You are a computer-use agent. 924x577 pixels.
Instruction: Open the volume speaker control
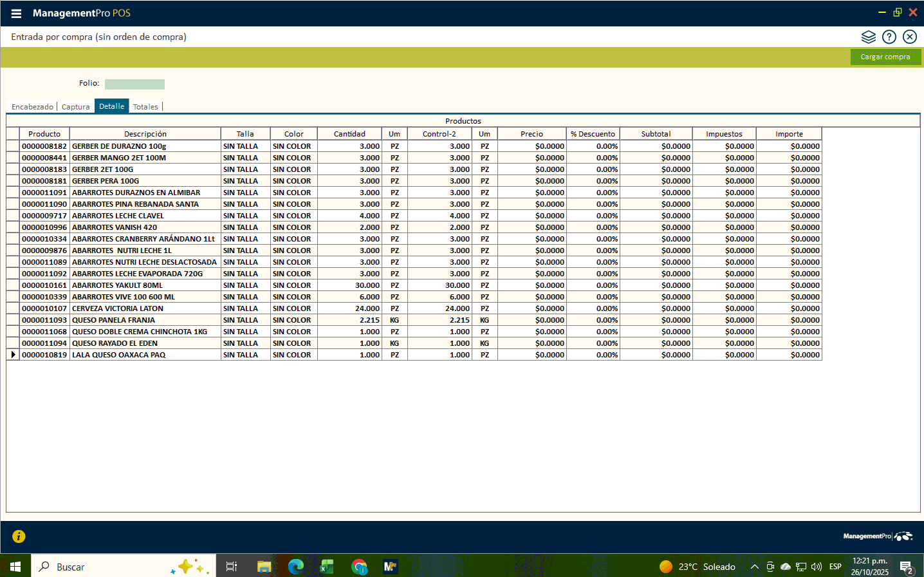tap(817, 567)
